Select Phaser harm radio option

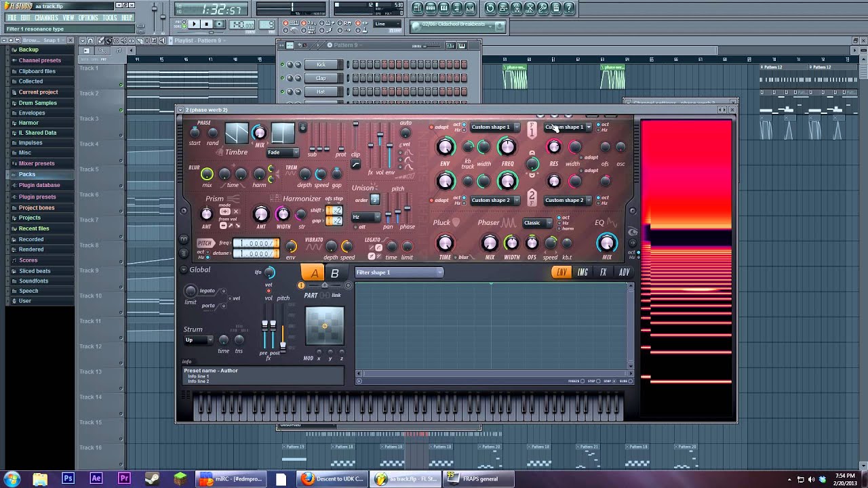click(558, 228)
